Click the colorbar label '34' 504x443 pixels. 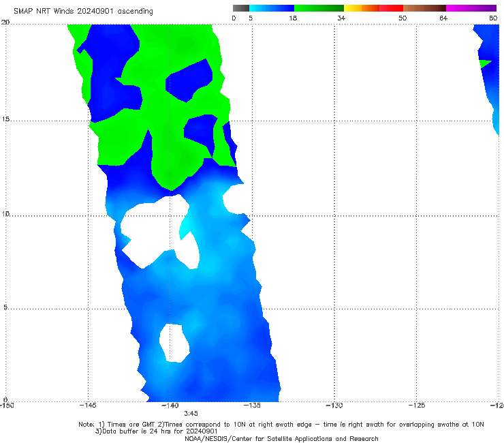[x=341, y=18]
